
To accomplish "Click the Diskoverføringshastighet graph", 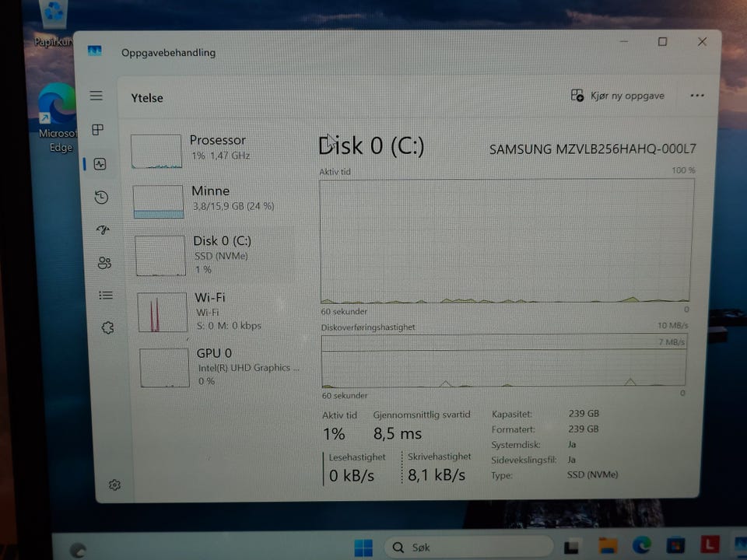I will tap(504, 360).
